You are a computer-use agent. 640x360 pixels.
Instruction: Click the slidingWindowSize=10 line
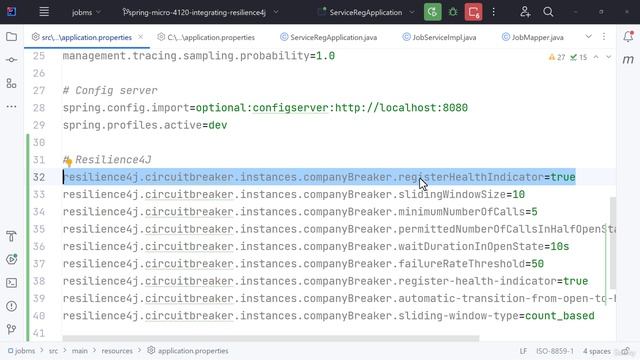[x=294, y=195]
